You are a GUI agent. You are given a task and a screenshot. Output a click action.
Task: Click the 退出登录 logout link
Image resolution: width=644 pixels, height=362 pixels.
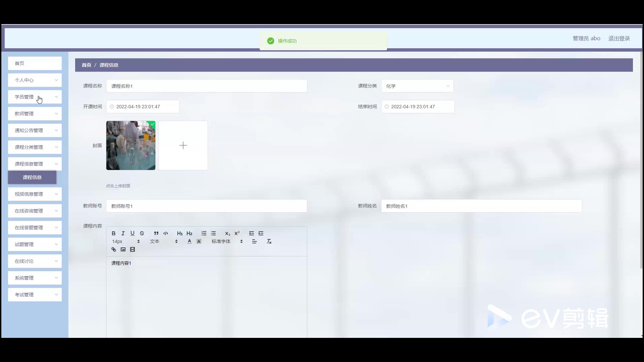(x=619, y=39)
